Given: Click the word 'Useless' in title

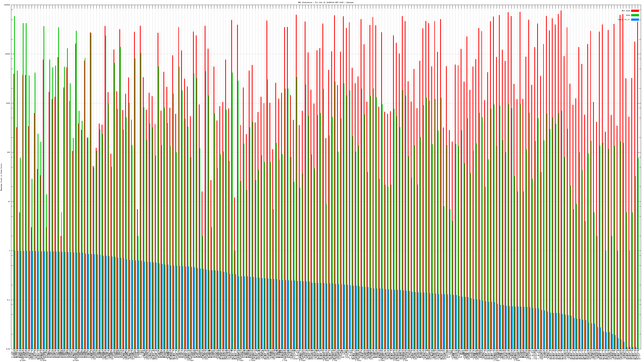Looking at the screenshot, I should pos(350,2).
